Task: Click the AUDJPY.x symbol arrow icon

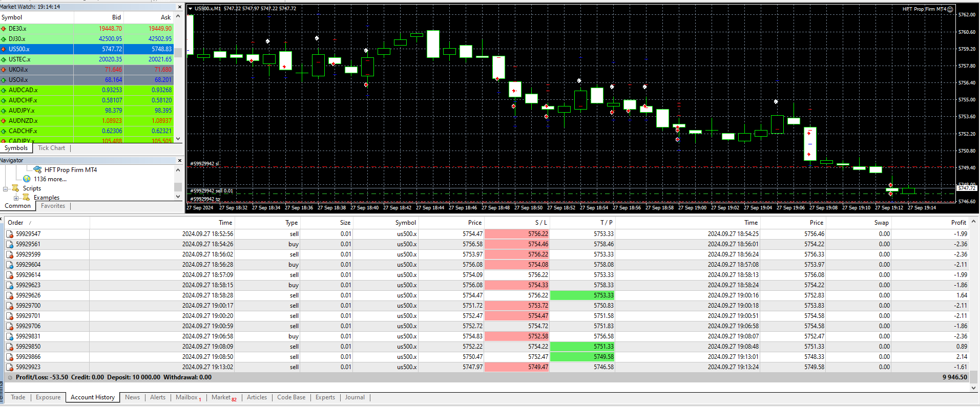Action: [4, 111]
